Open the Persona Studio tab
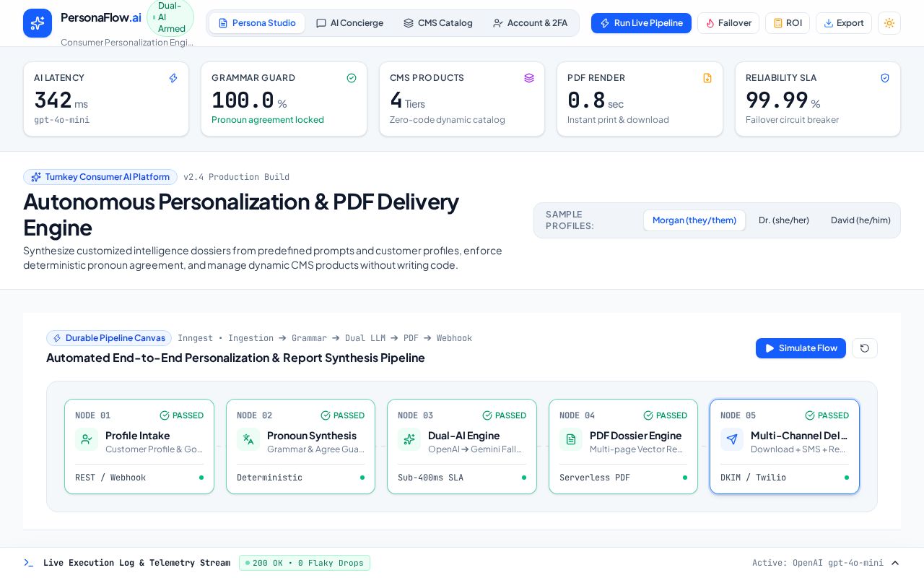The image size is (924, 578). pos(257,23)
